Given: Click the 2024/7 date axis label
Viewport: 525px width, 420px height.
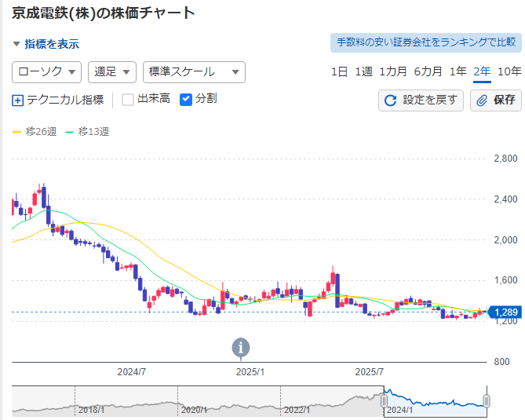Looking at the screenshot, I should click(132, 372).
